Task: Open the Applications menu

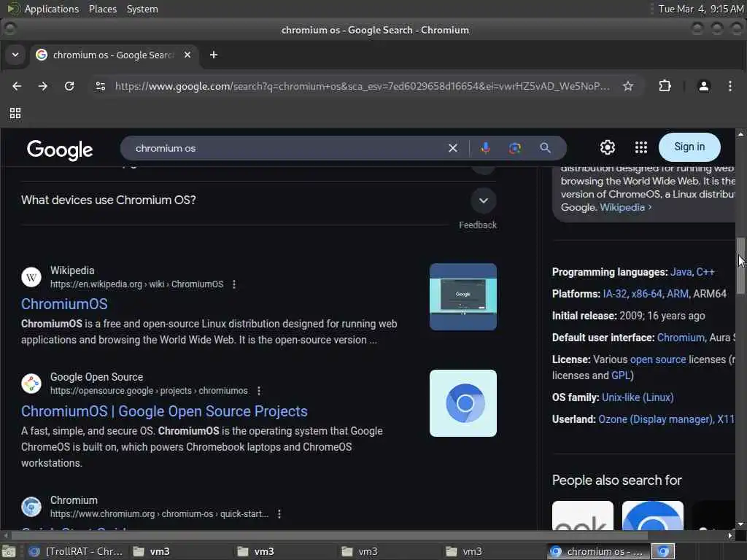Action: 43,9
